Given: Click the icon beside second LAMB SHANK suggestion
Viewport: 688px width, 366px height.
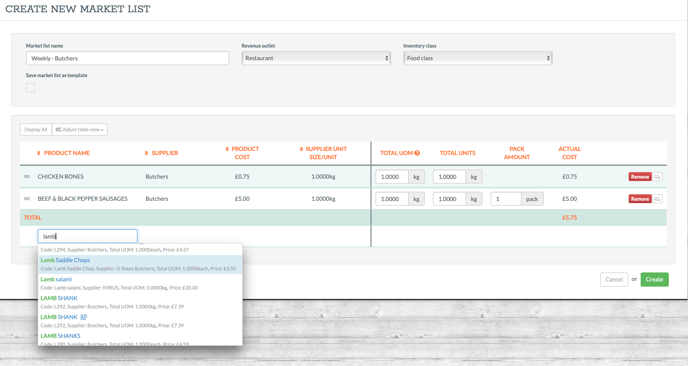Looking at the screenshot, I should tap(84, 317).
